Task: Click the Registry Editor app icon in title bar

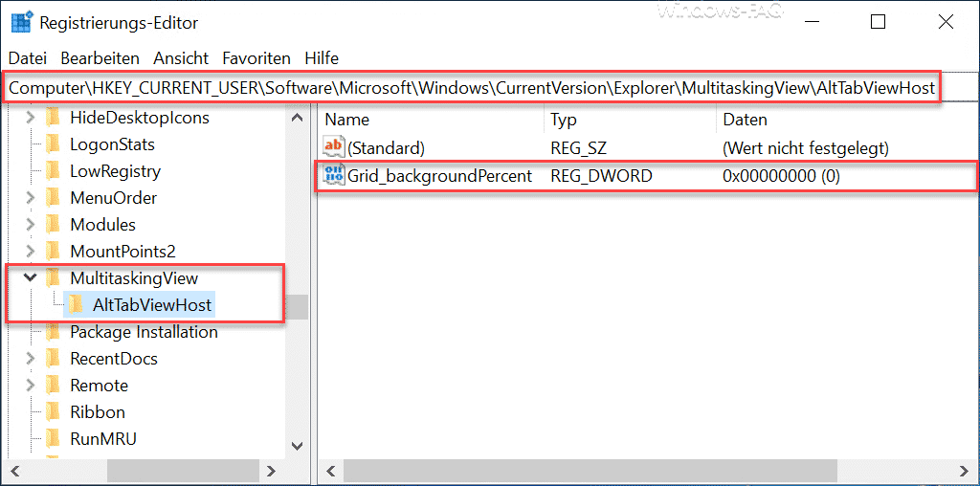Action: [23, 21]
